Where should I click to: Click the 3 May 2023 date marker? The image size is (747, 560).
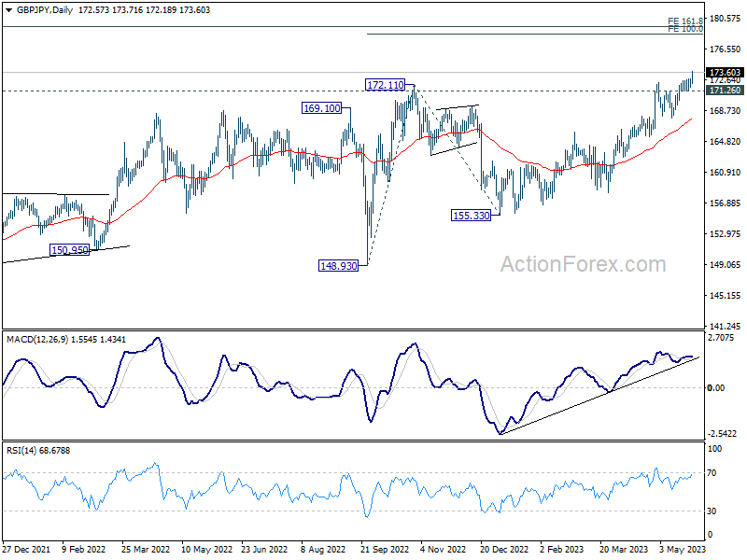(x=683, y=549)
